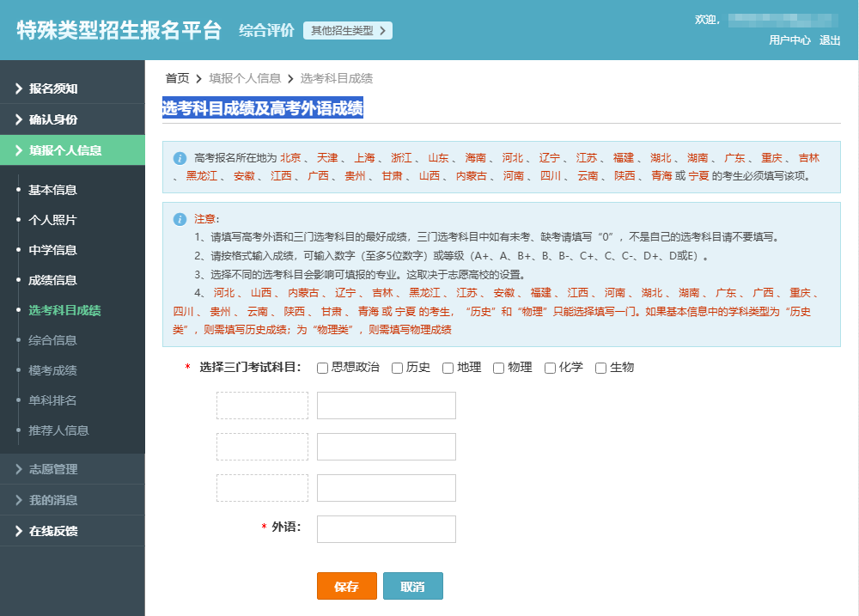Check the 生物 checkbox
859x616 pixels.
[x=600, y=368]
